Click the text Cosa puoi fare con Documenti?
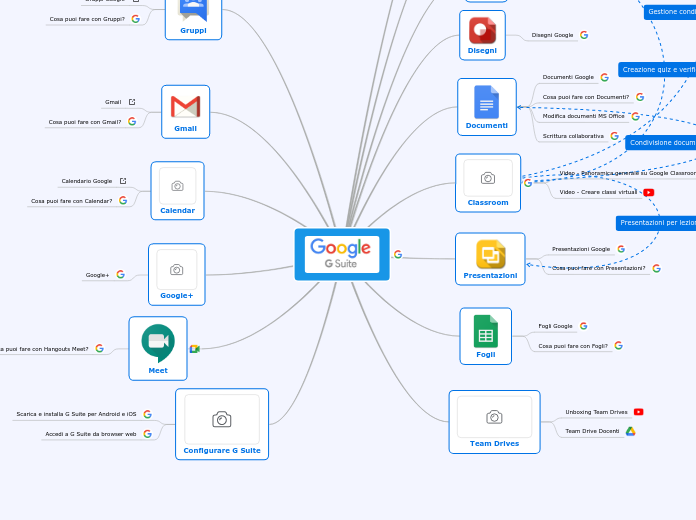The height and width of the screenshot is (520, 696). [585, 97]
